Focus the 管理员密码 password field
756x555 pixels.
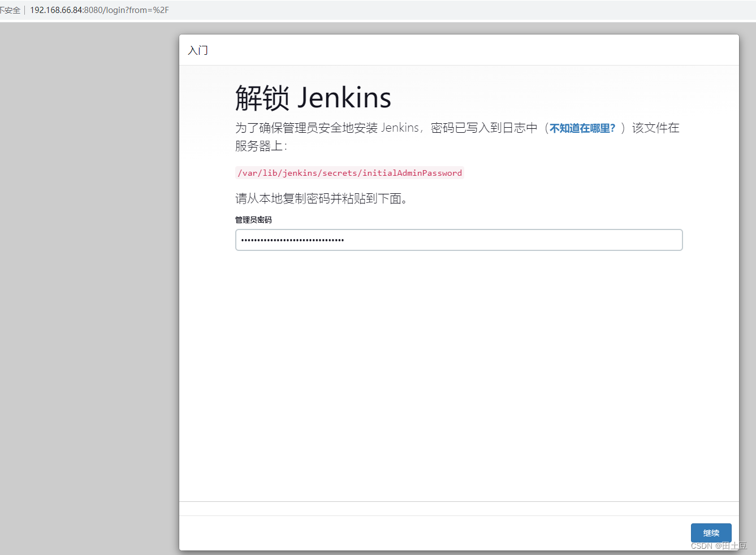pyautogui.click(x=459, y=240)
